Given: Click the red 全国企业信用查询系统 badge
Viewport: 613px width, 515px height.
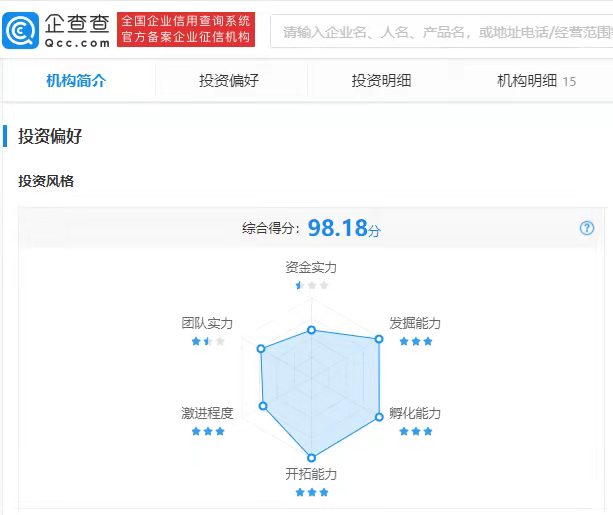Looking at the screenshot, I should pyautogui.click(x=186, y=29).
